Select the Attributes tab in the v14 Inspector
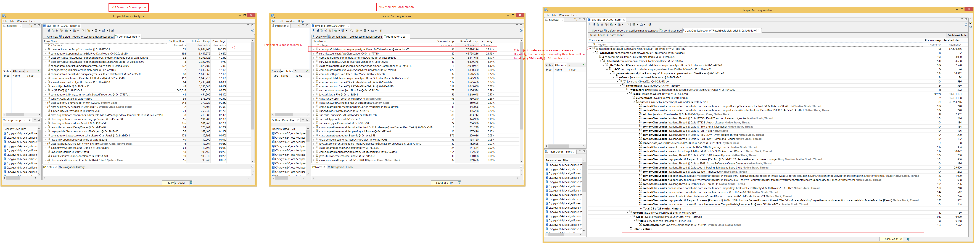The height and width of the screenshot is (246, 980). [18, 71]
